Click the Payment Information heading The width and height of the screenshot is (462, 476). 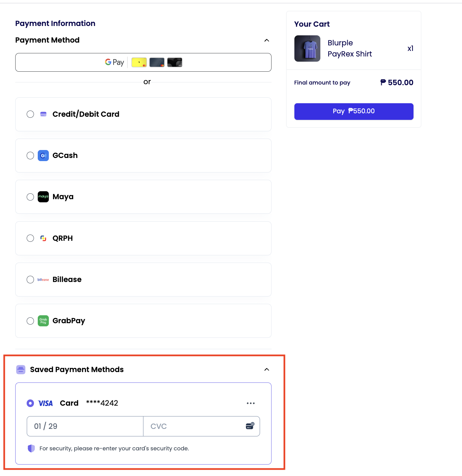point(55,24)
